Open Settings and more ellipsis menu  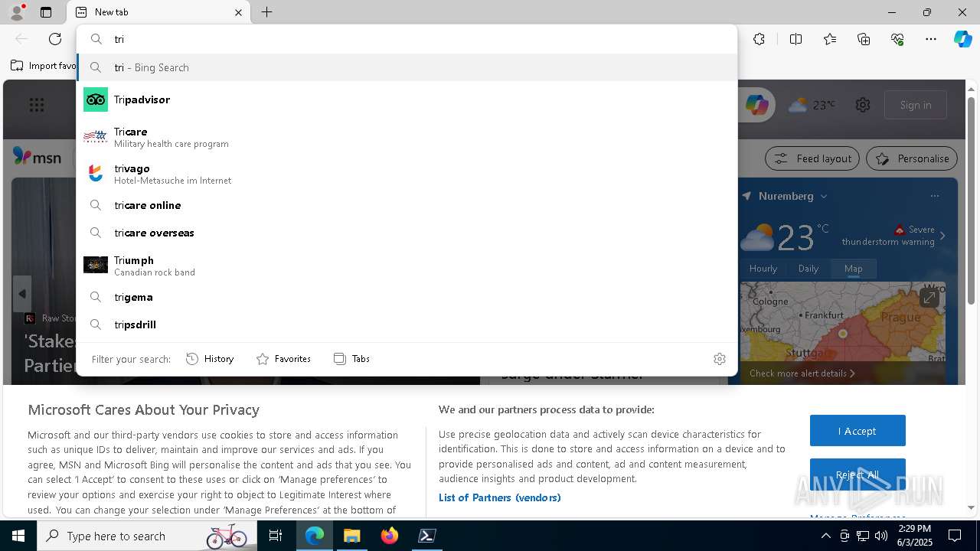(931, 39)
